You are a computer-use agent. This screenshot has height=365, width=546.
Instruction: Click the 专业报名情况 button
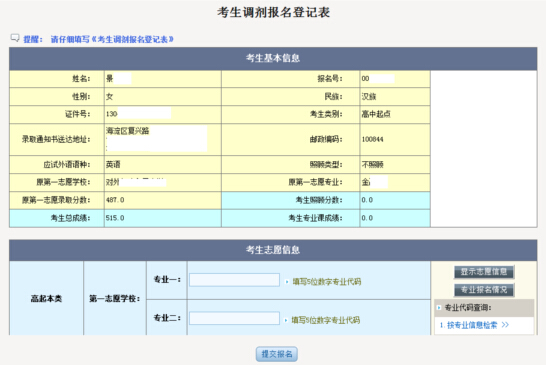tap(484, 290)
